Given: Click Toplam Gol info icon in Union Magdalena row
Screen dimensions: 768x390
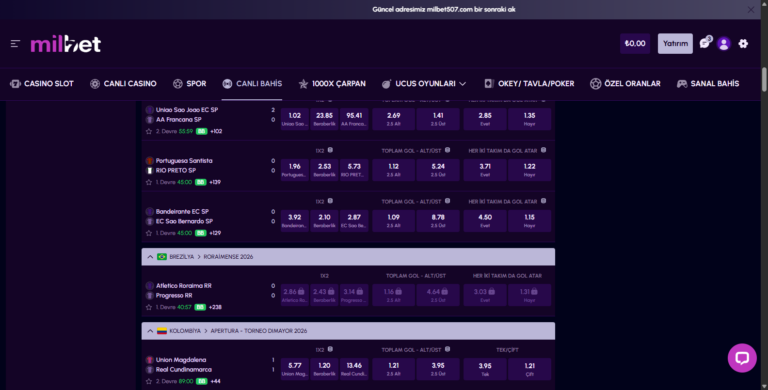Looking at the screenshot, I should 447,349.
